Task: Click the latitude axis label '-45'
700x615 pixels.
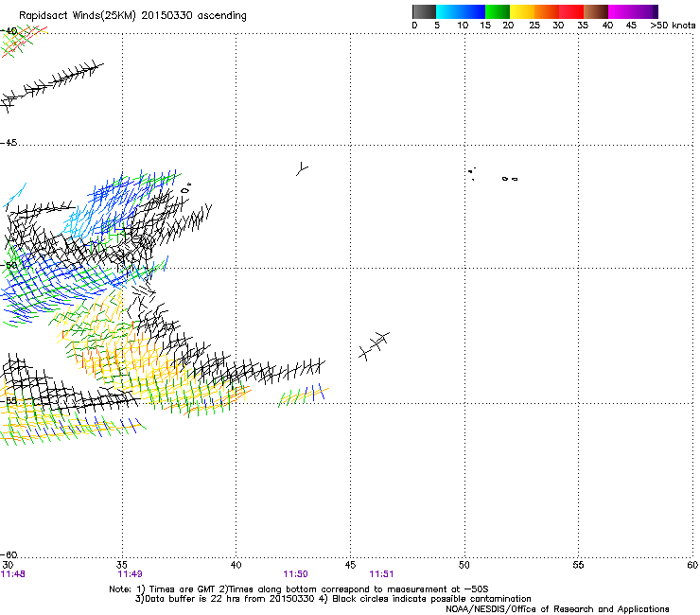Action: (9, 143)
